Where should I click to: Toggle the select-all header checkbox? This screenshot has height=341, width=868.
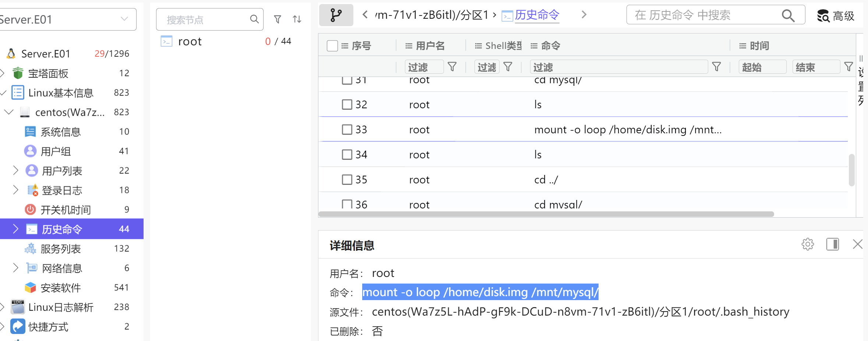coord(332,46)
